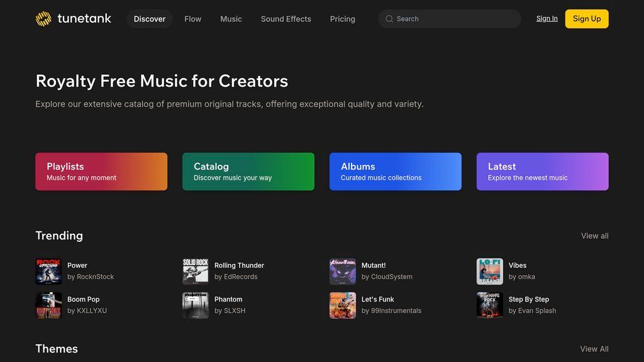Select the Boom Pop cover art

click(x=48, y=305)
